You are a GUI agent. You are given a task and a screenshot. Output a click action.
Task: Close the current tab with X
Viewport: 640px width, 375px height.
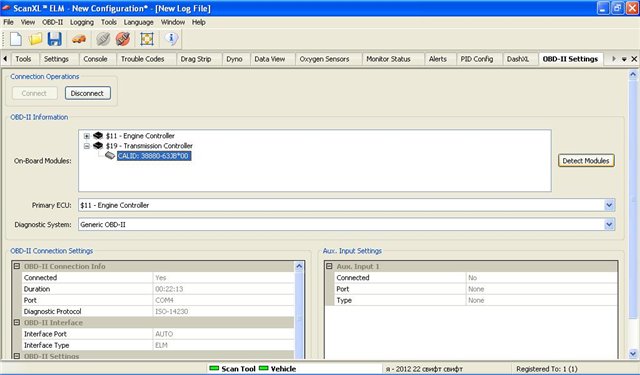[634, 59]
